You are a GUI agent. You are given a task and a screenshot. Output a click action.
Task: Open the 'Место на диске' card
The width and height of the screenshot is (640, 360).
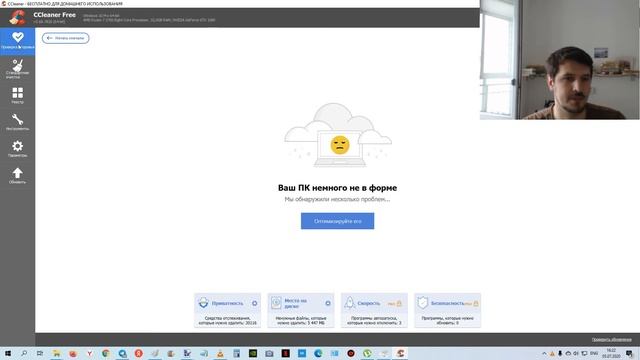tap(301, 310)
